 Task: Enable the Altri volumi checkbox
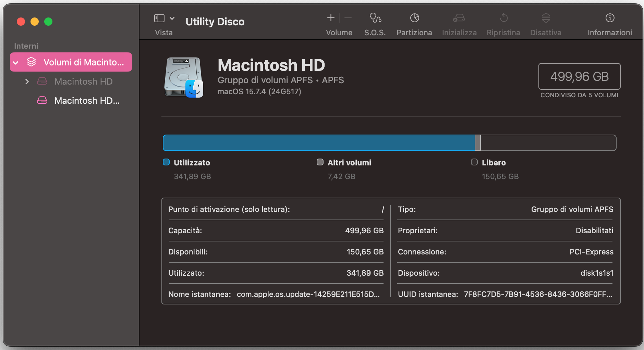click(x=320, y=162)
